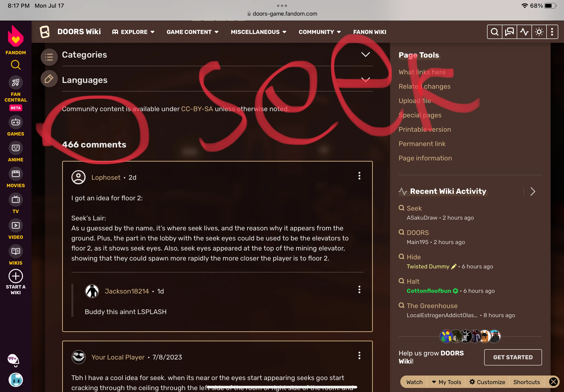
Task: Click the Fan Central rocket icon
Action: (16, 82)
